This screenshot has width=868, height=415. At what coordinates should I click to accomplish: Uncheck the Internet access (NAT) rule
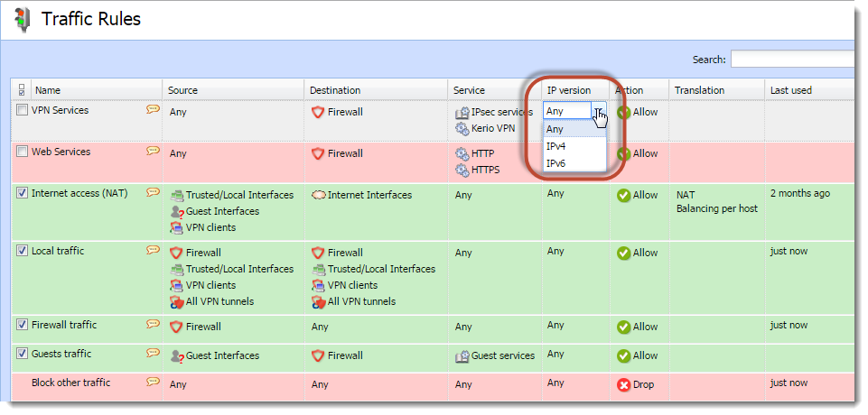pos(22,193)
